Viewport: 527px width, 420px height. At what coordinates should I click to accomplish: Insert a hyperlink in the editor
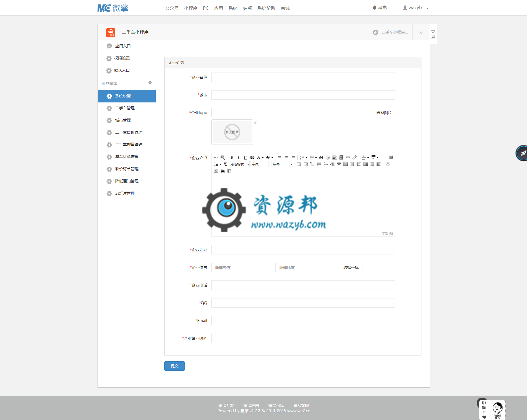(348, 158)
